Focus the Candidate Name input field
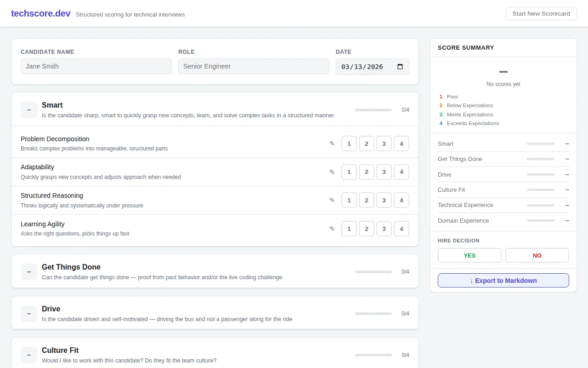 click(96, 66)
